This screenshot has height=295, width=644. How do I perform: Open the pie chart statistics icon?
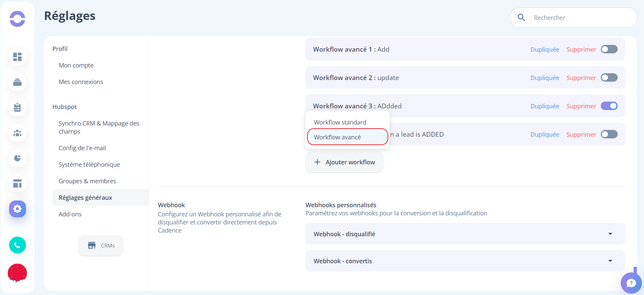pos(18,158)
